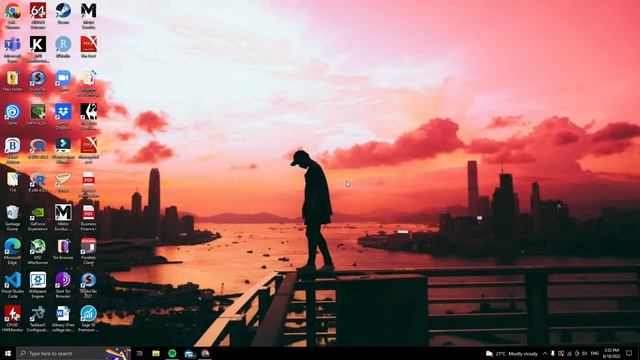Open the Garbage Dump recycle bin
The width and height of the screenshot is (640, 360).
12,218
